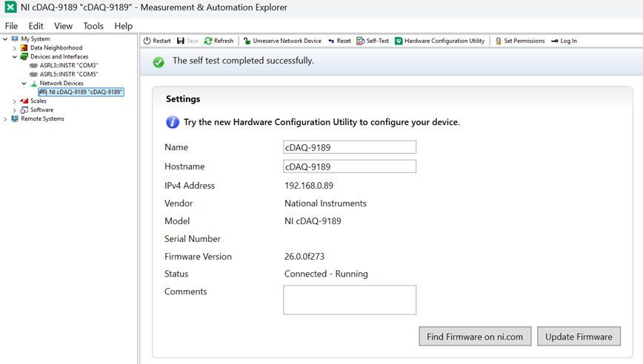Collapse Devices and Interfaces node
The height and width of the screenshot is (364, 643).
click(x=15, y=56)
